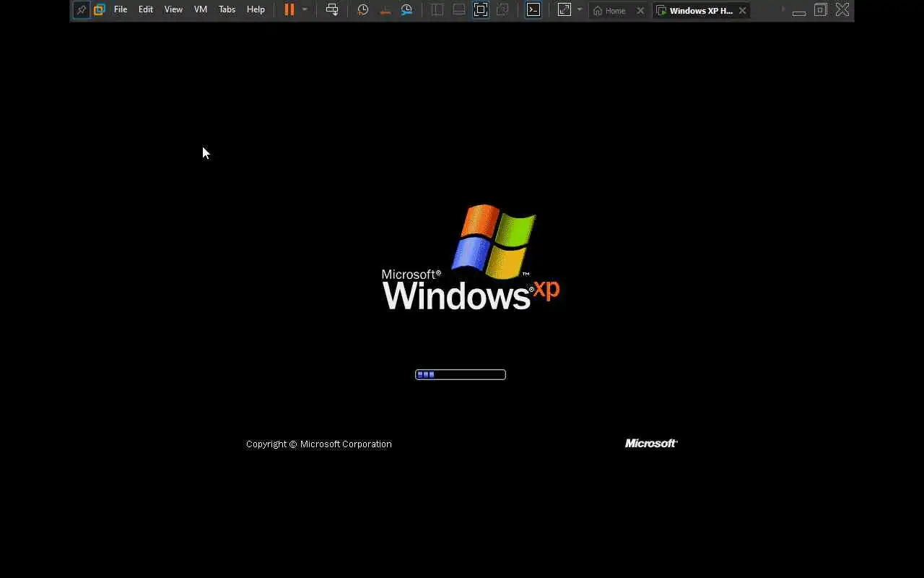Take a snapshot of the VM
This screenshot has width=924, height=578.
coord(363,10)
